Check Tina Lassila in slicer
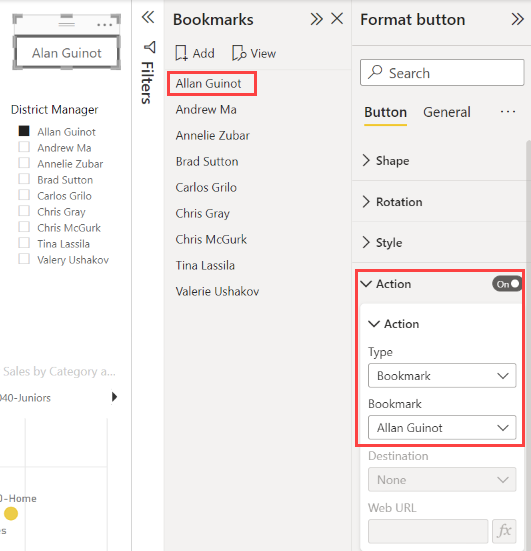The width and height of the screenshot is (531, 551). click(24, 243)
